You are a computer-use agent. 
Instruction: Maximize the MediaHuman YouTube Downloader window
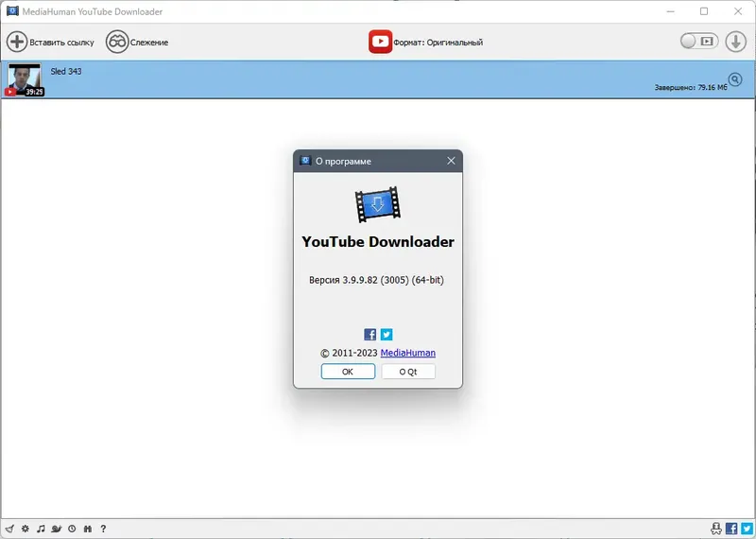704,11
